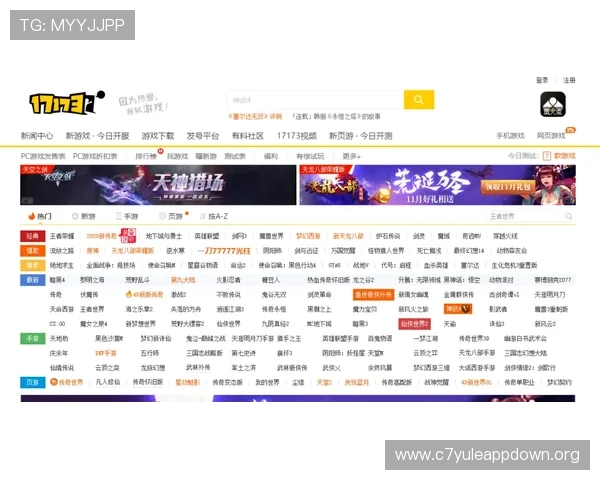
Task: Open the 17173视频 navigation item
Action: [x=297, y=136]
